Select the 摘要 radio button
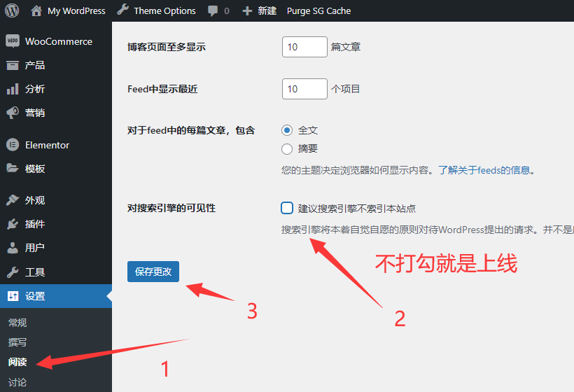574x392 pixels. pos(287,148)
